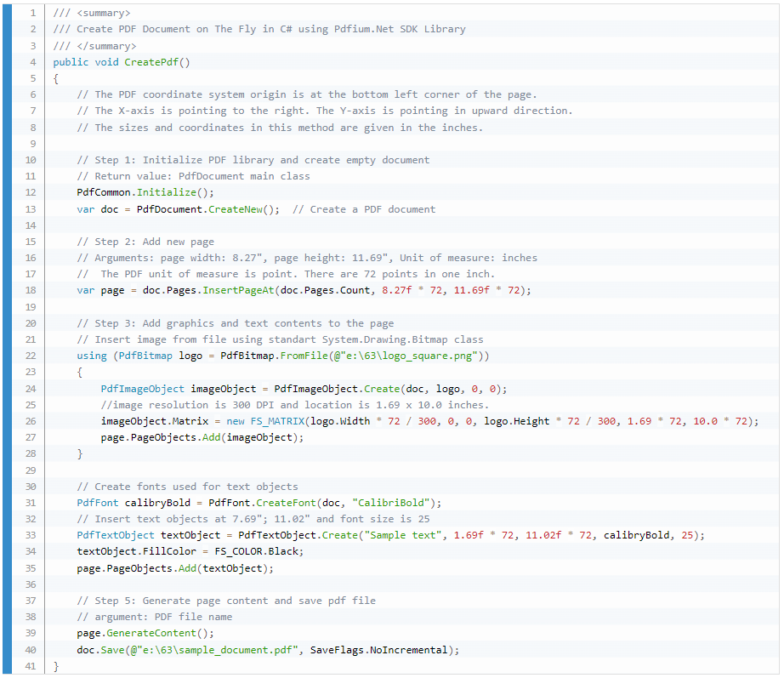The height and width of the screenshot is (678, 784).
Task: Click the value 8.27f on line 18
Action: [x=396, y=290]
